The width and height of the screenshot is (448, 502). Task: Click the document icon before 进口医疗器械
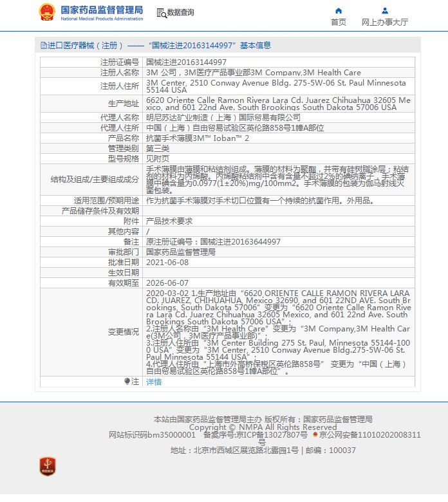[x=44, y=46]
